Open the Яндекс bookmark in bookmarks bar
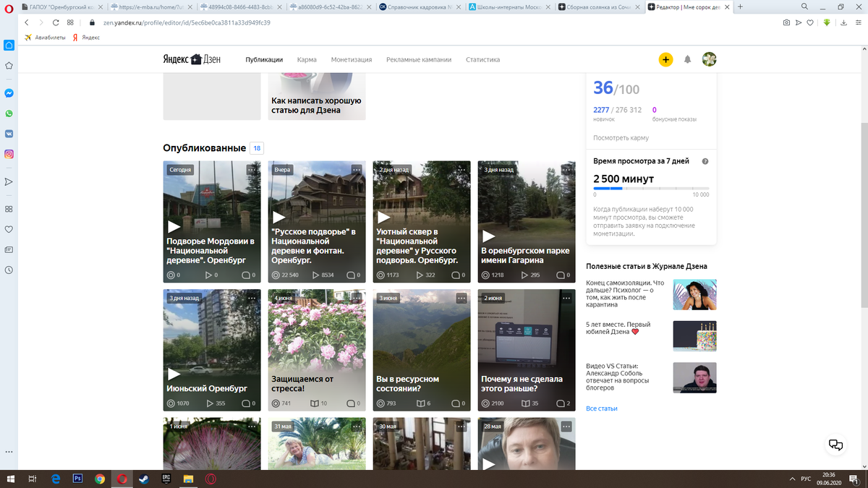The image size is (868, 488). point(86,37)
